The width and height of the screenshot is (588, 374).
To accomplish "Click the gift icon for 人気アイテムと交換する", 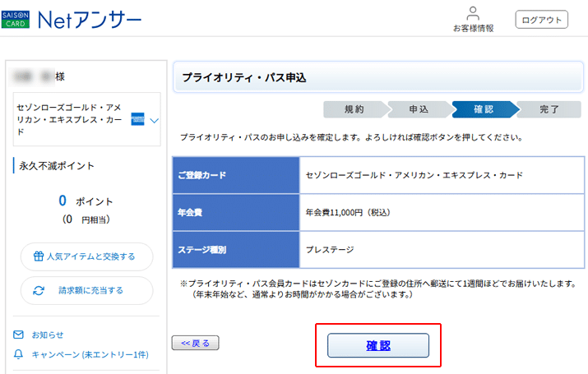I will pyautogui.click(x=38, y=256).
